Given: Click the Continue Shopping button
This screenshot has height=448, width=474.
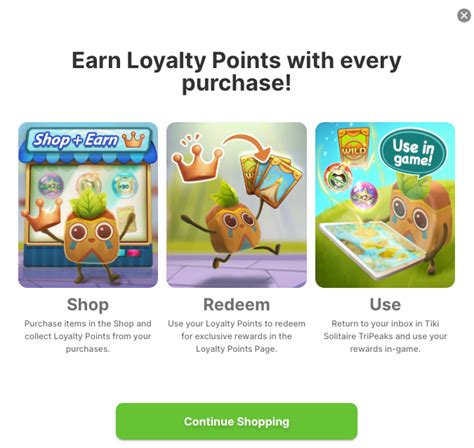Looking at the screenshot, I should pos(236,421).
